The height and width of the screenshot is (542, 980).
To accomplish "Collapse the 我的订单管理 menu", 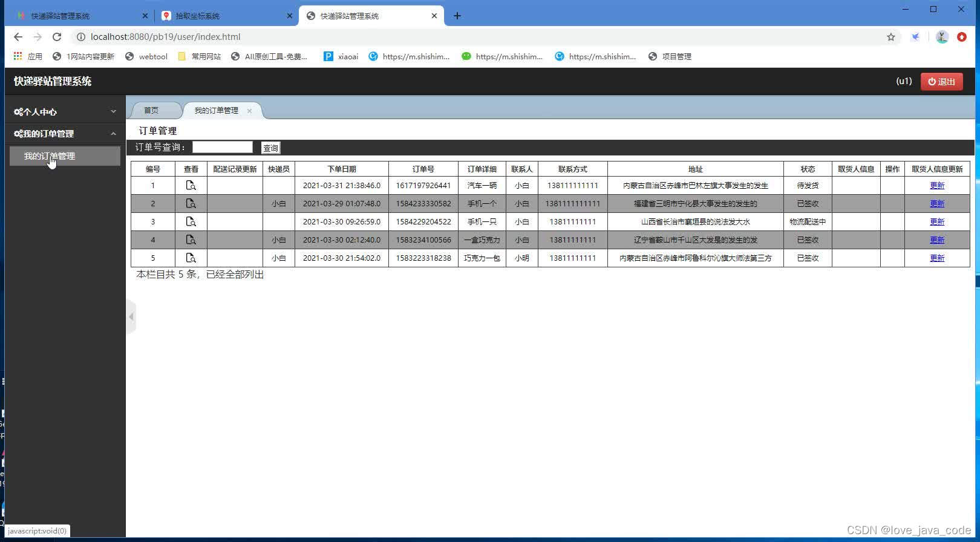I will [x=65, y=134].
